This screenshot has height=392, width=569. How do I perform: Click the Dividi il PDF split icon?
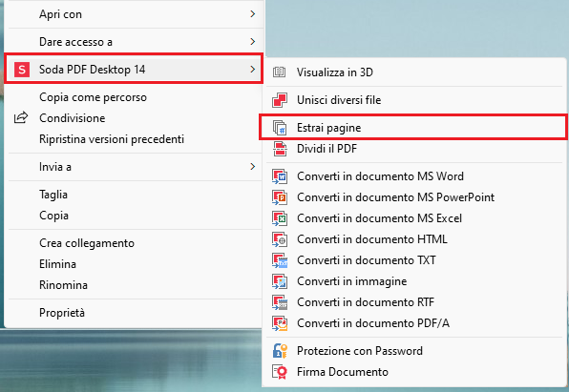(x=280, y=149)
